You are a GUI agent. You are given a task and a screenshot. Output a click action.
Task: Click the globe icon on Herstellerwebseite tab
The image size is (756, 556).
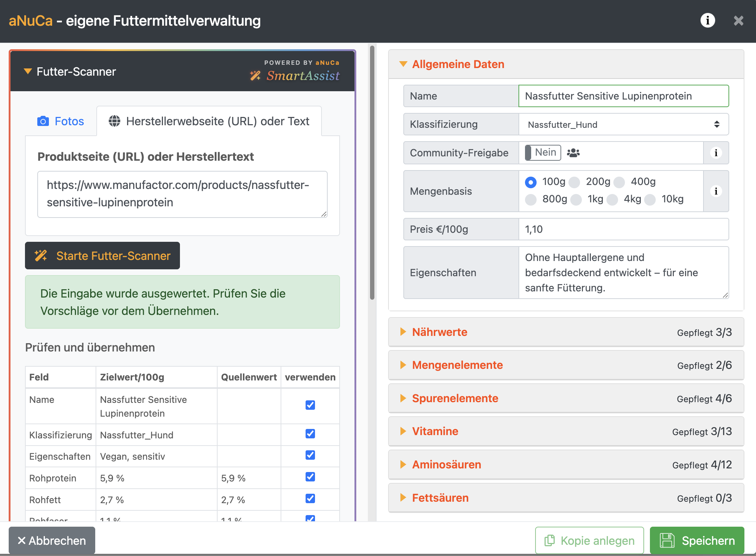[114, 121]
